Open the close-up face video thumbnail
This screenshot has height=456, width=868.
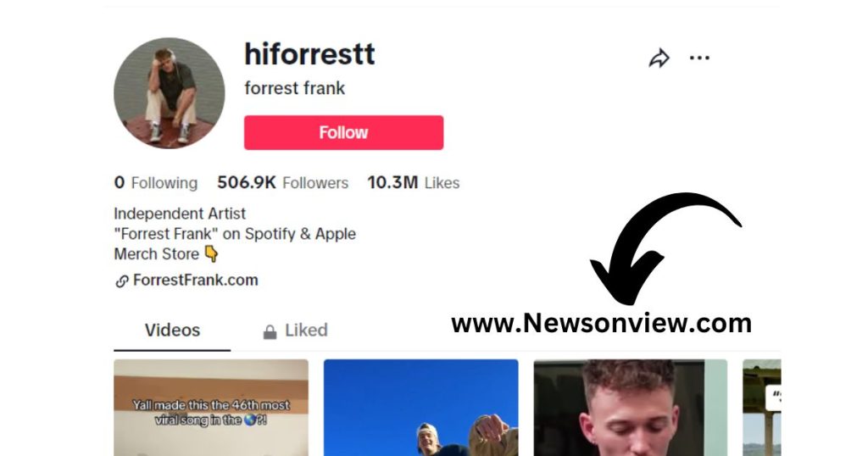click(631, 408)
